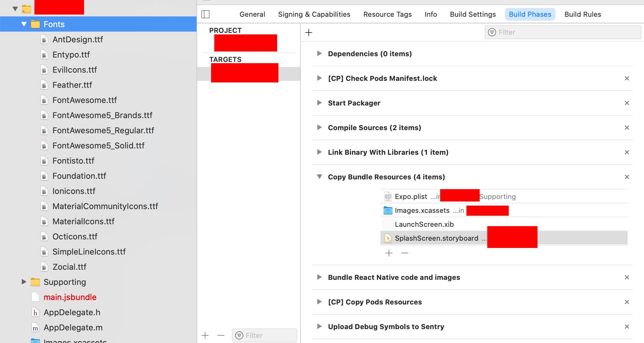This screenshot has height=343, width=644.
Task: Click the AppDelegate.h header file icon
Action: (x=35, y=312)
